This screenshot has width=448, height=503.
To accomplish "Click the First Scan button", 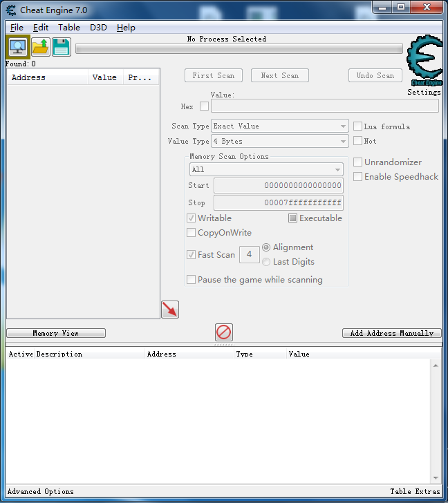I will coord(214,75).
